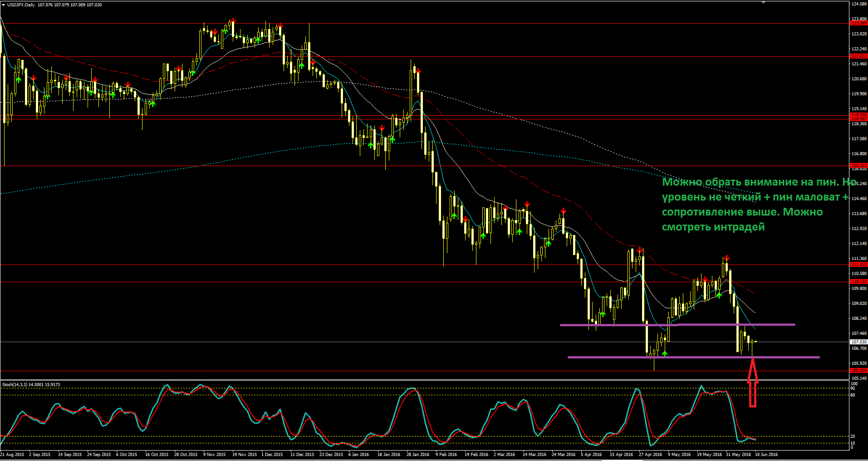Click the 10 Jun 2016 date label

pos(766,454)
